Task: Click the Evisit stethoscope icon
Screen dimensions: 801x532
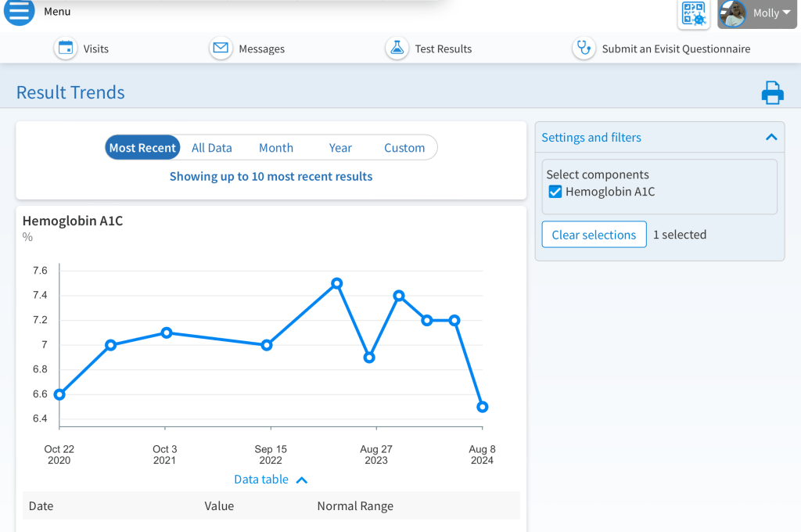Action: (x=584, y=49)
